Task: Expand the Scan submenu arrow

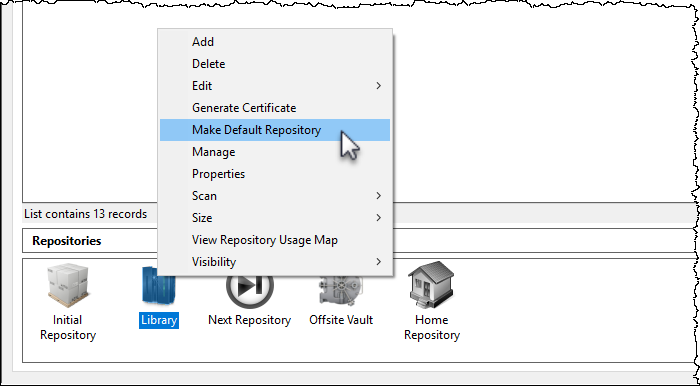Action: 379,196
